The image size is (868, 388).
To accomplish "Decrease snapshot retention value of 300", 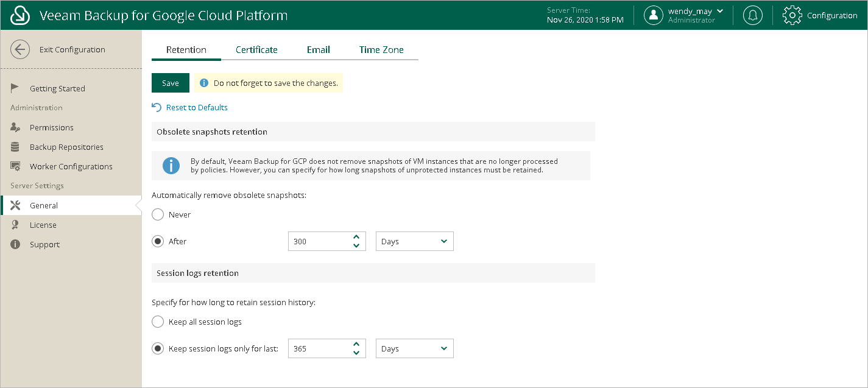I will [x=356, y=245].
